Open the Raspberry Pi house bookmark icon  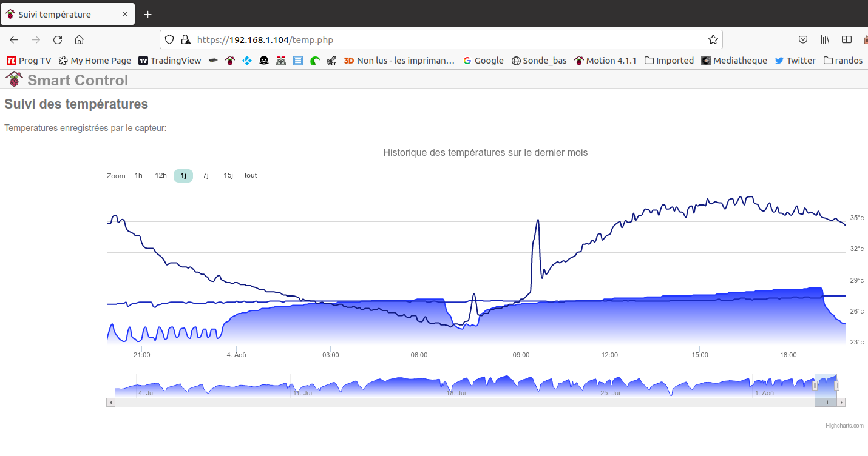[x=230, y=60]
